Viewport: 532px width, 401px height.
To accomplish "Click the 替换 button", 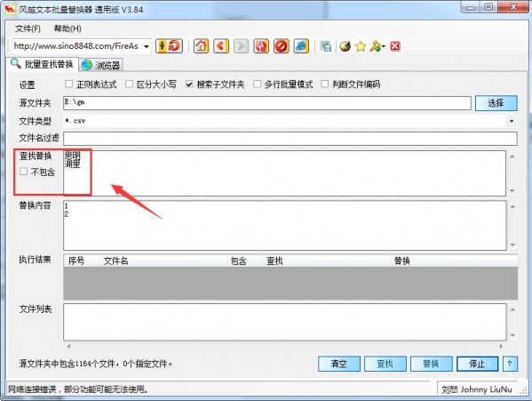I will 432,364.
